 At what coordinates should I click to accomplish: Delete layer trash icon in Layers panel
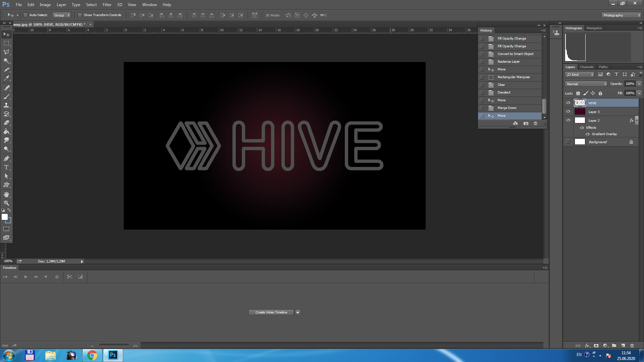[x=632, y=346]
